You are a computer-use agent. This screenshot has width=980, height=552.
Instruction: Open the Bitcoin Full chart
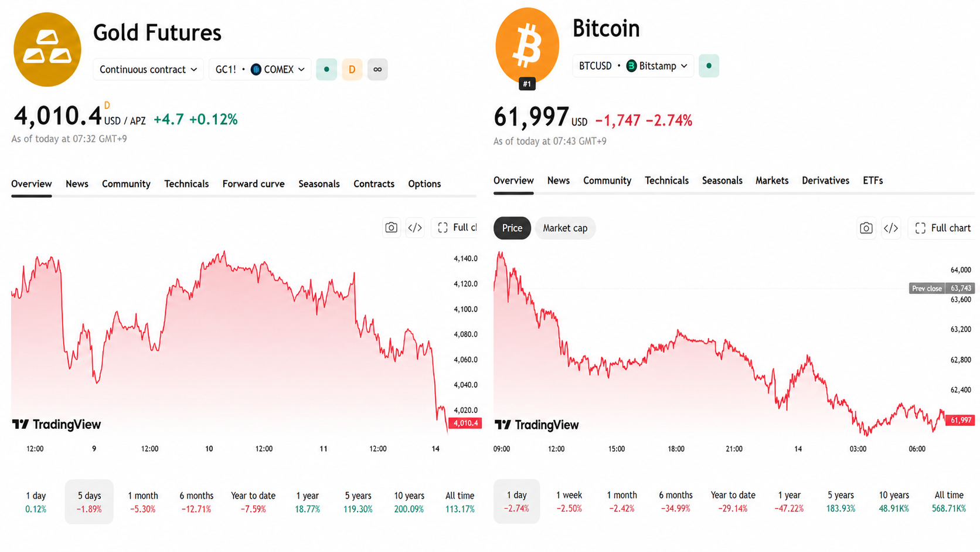coord(942,228)
